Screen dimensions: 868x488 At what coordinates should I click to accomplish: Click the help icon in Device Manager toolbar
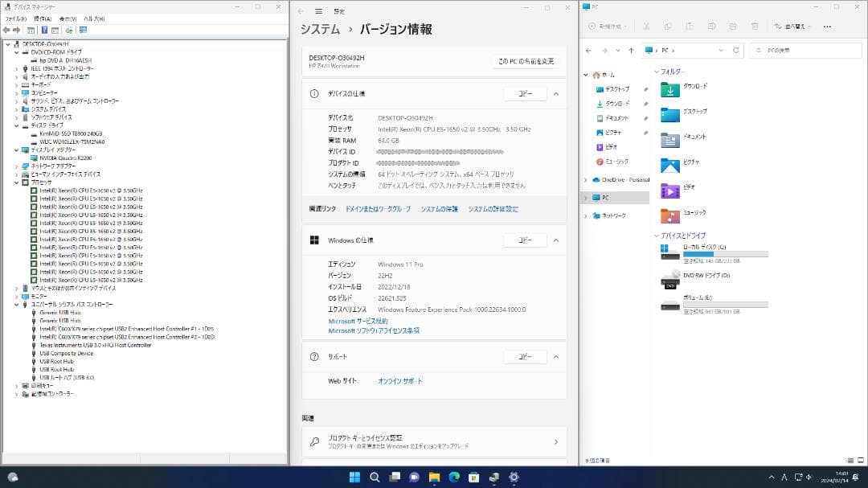click(44, 31)
